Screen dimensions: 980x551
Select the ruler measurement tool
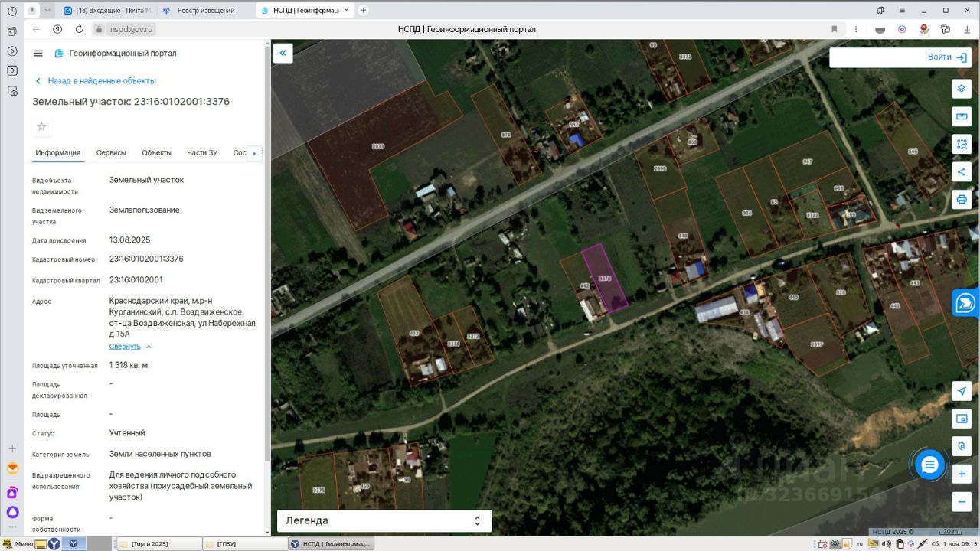(962, 116)
